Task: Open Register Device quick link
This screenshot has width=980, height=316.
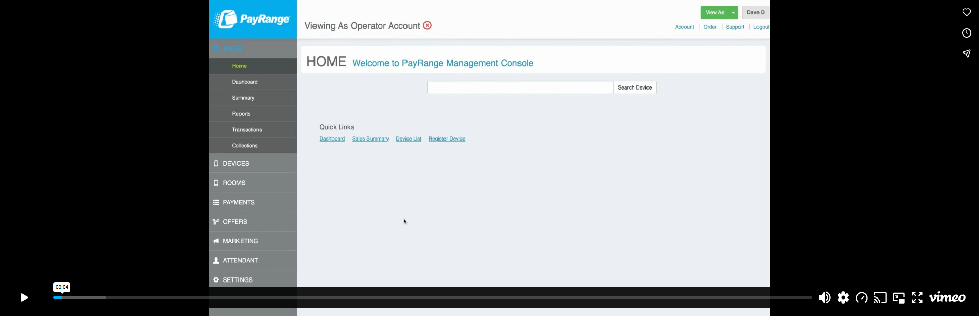Action: (x=447, y=139)
